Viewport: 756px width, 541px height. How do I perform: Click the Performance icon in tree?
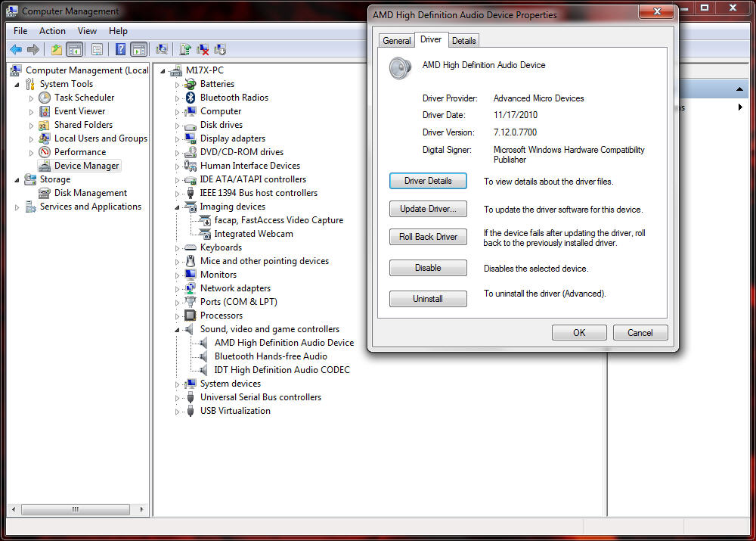pos(45,152)
